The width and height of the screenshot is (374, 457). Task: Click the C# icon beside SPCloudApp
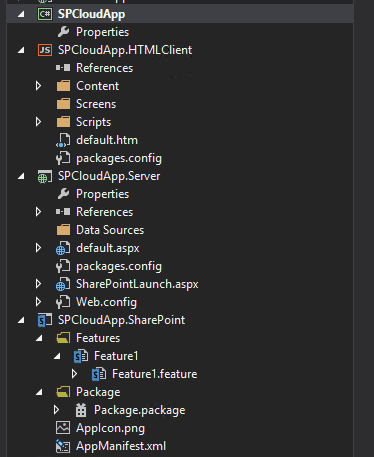point(45,14)
